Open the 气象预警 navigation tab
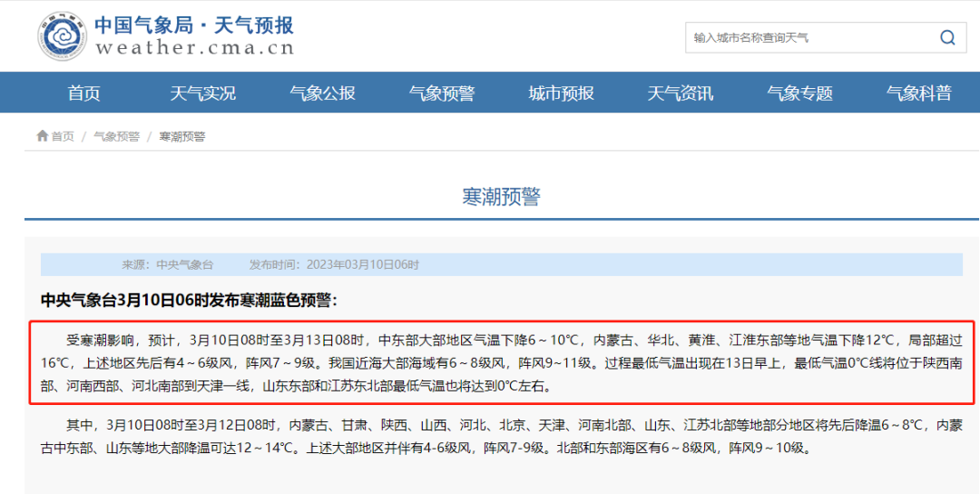980x494 pixels. pos(442,94)
